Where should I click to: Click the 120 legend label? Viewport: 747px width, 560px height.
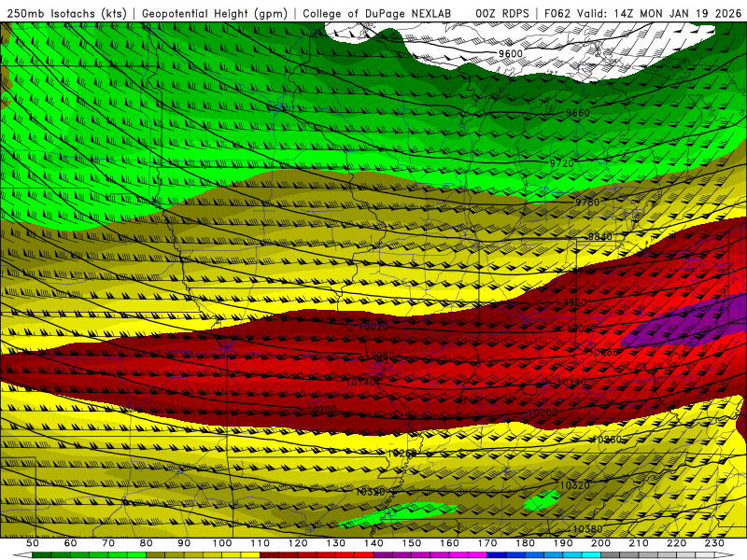coord(298,543)
